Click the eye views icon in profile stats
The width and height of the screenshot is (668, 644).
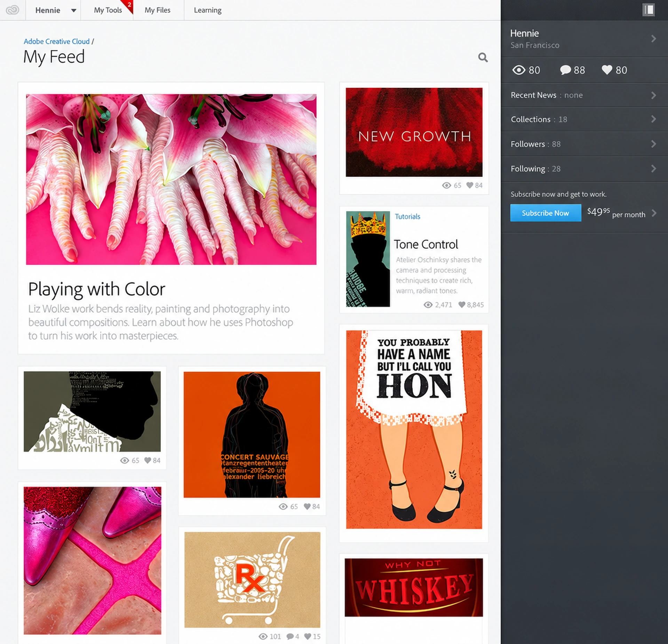518,70
